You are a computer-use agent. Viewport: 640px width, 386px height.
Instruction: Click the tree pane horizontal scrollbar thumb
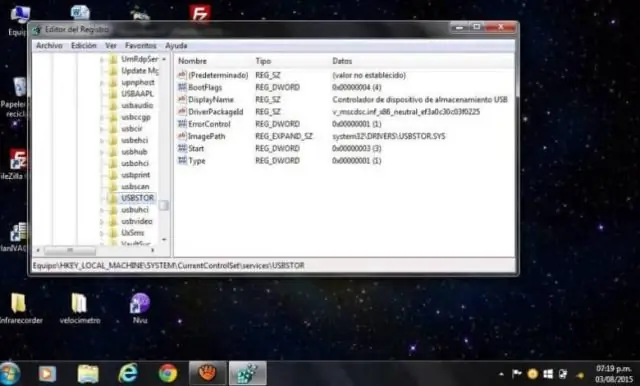70,250
